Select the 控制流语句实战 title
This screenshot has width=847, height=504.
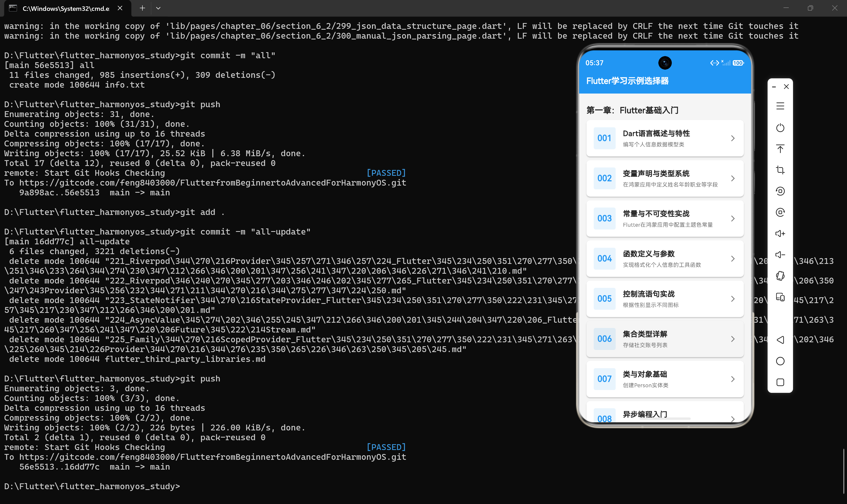[649, 294]
